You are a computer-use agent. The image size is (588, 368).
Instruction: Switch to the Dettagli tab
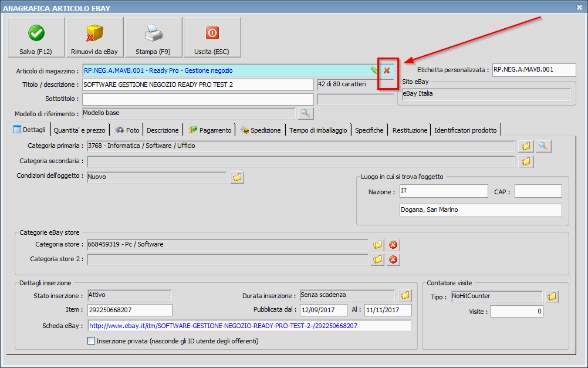coord(29,130)
